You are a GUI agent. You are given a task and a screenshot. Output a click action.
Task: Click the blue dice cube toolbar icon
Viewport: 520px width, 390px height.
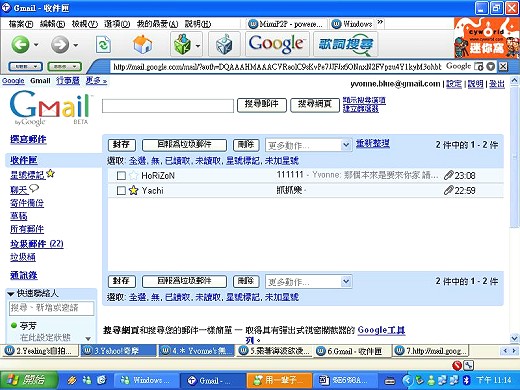point(224,44)
